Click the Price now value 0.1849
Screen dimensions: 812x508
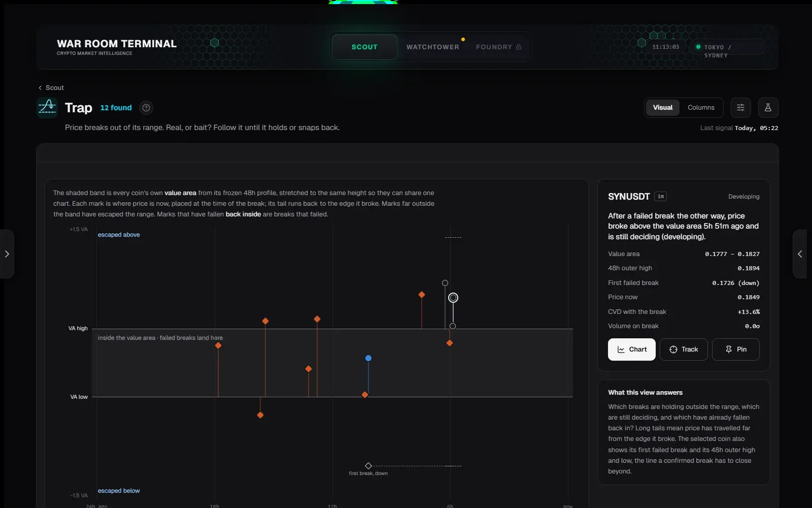(749, 297)
